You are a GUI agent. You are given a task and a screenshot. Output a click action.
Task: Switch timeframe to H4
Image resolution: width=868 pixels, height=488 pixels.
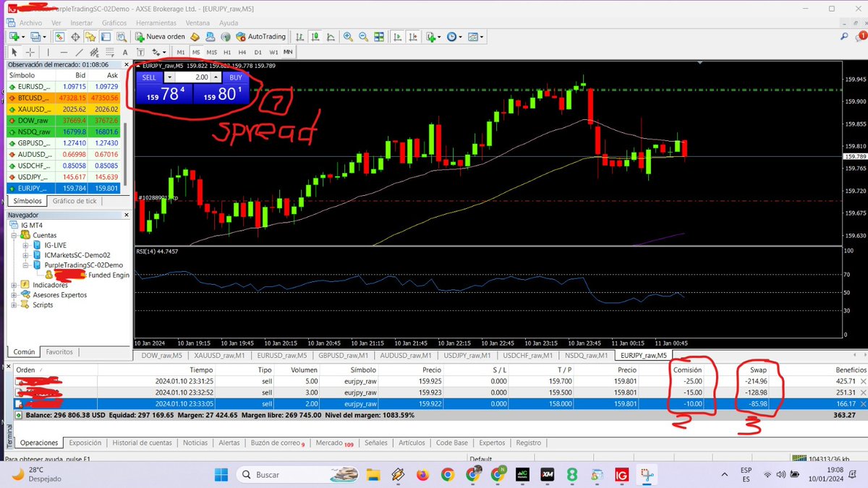(242, 52)
